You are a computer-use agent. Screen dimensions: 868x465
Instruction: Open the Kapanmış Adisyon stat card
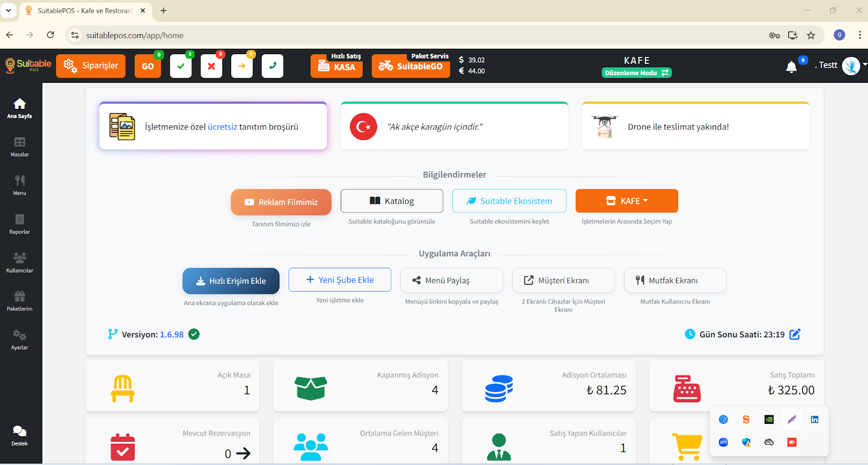tap(361, 385)
